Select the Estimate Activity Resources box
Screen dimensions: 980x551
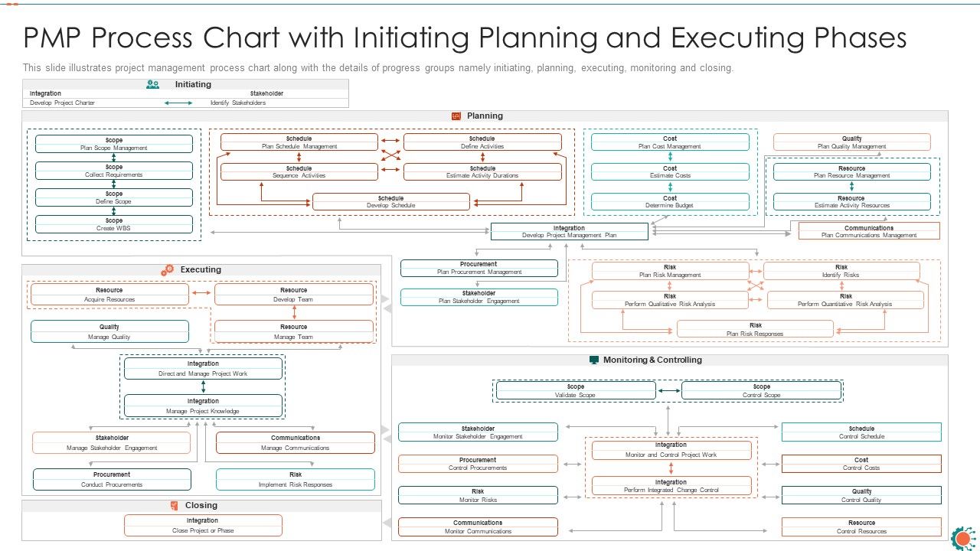(852, 201)
